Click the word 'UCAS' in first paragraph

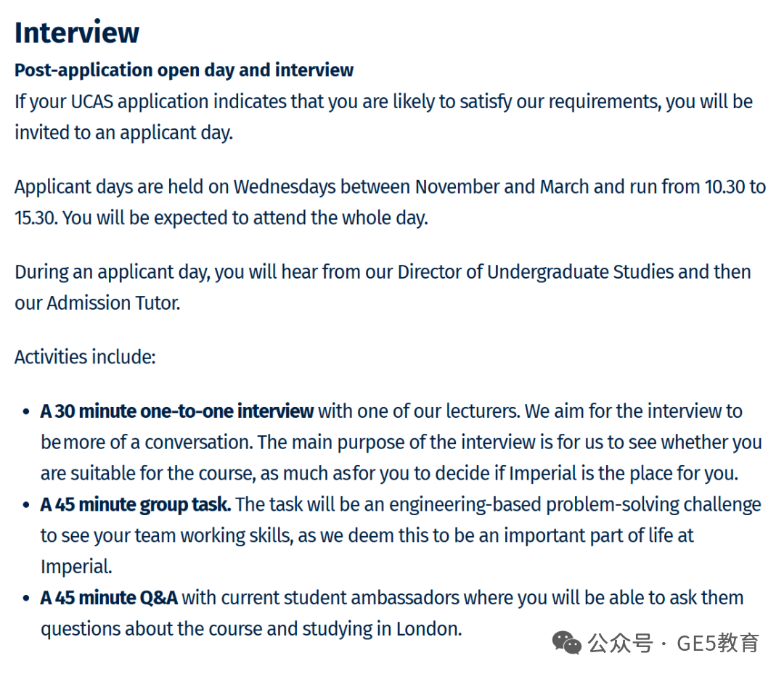pos(92,102)
